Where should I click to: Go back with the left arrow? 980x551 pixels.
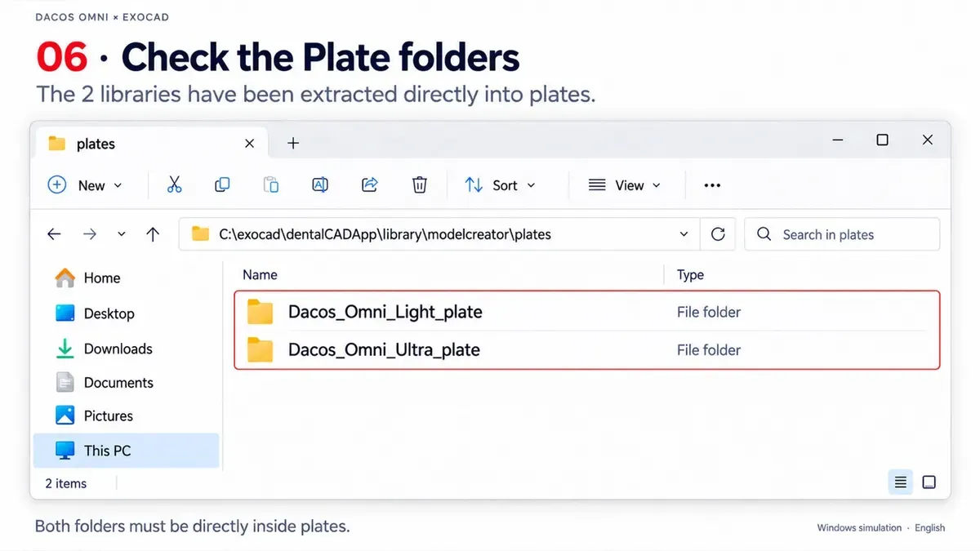[54, 234]
